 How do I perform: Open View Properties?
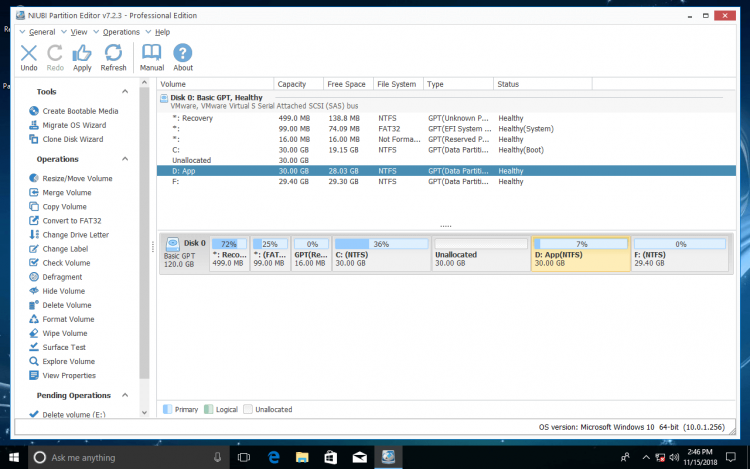63,375
